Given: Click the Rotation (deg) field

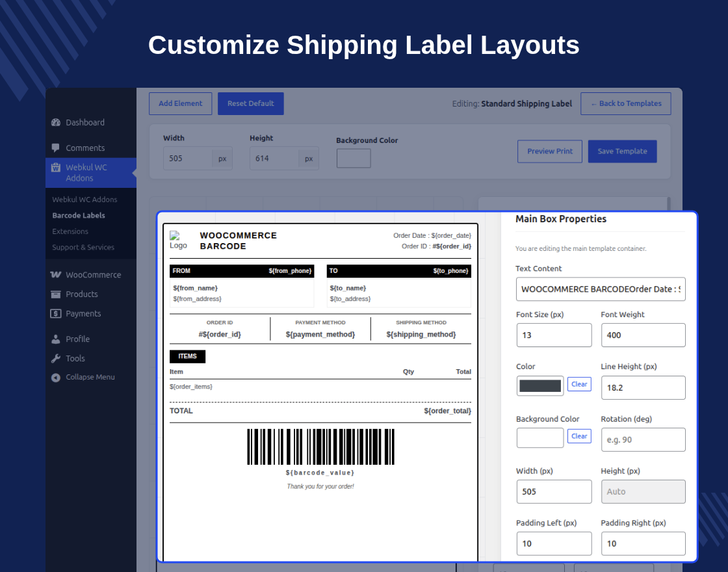Looking at the screenshot, I should (643, 439).
